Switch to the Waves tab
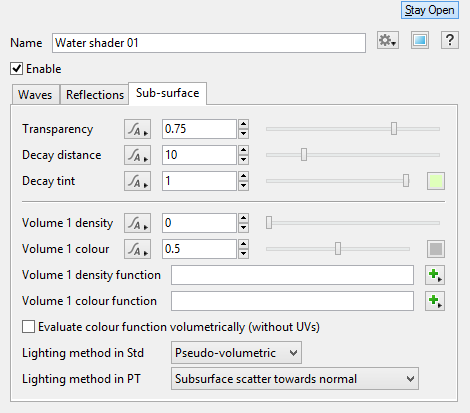This screenshot has height=413, width=470. coord(35,95)
